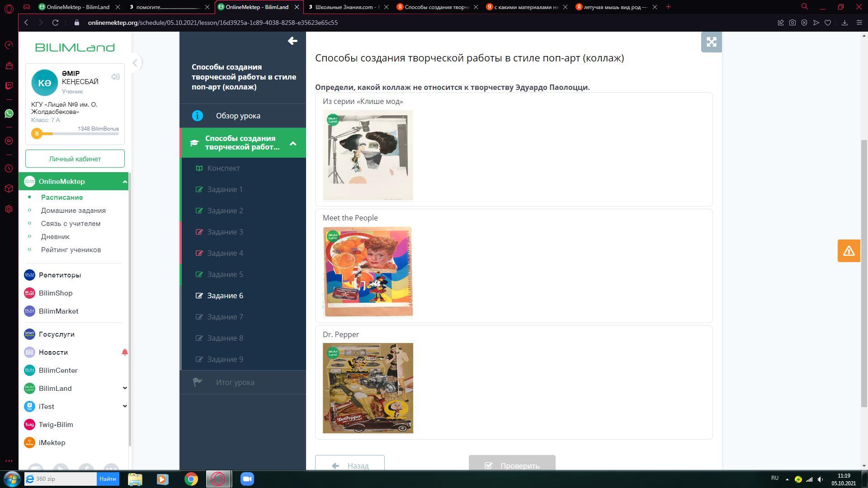The height and width of the screenshot is (488, 868).
Task: Choose the Dr. Pepper collage answer
Action: click(x=368, y=388)
